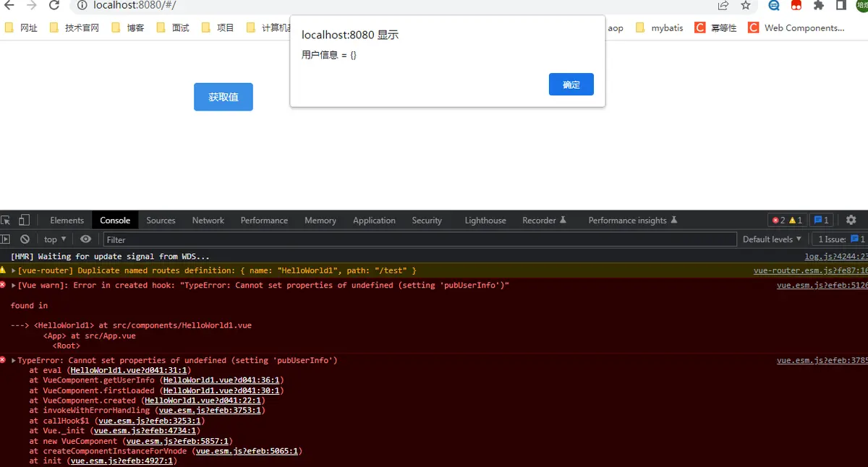Click the browser back arrow
Viewport: 868px width, 467px height.
pyautogui.click(x=9, y=5)
